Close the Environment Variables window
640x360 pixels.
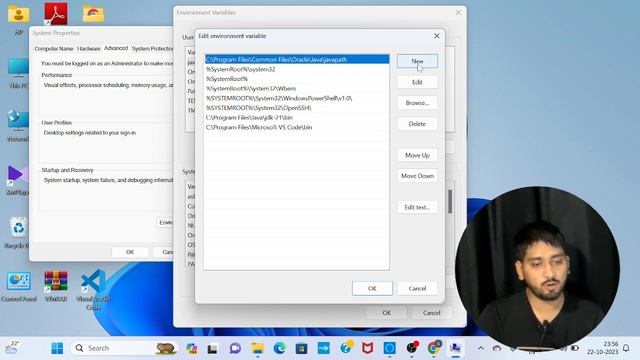pyautogui.click(x=458, y=13)
